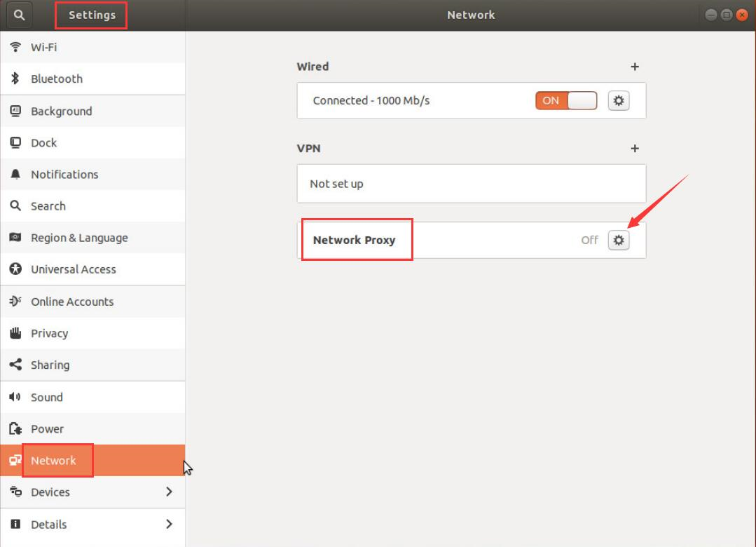The height and width of the screenshot is (547, 756).
Task: Select the Power settings entry
Action: pos(47,428)
